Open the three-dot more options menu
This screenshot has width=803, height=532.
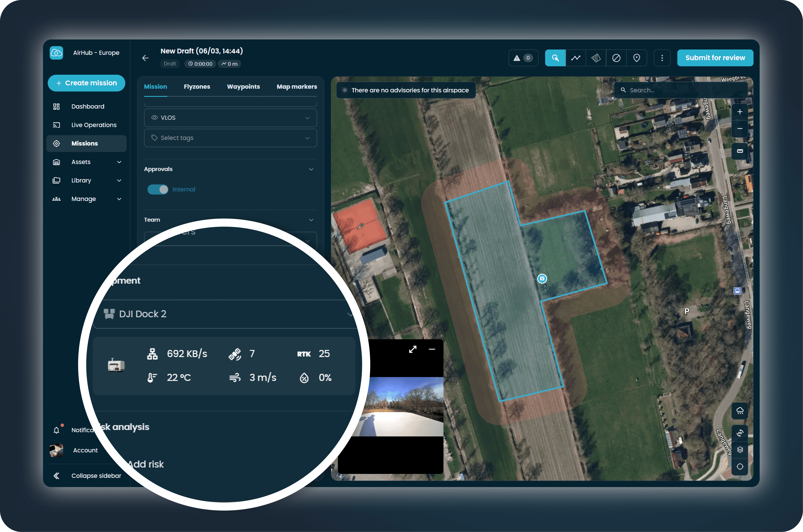pyautogui.click(x=662, y=58)
